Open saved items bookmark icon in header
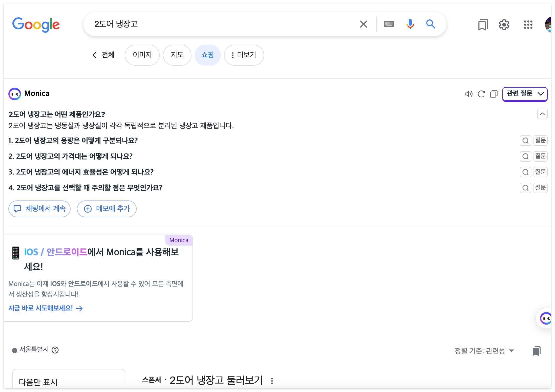 [x=483, y=25]
